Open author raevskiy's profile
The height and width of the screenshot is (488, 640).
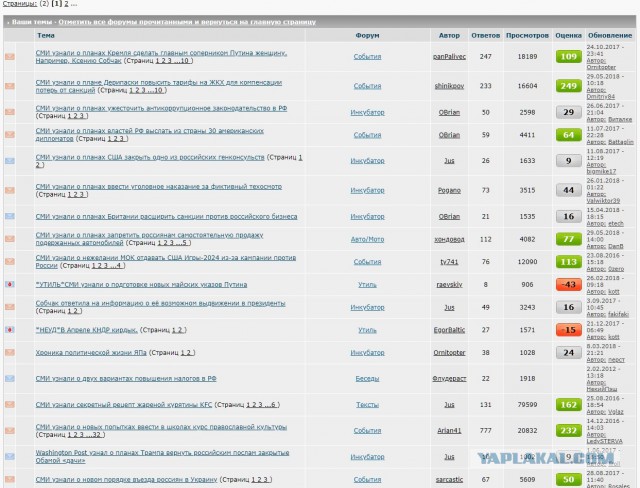(449, 284)
